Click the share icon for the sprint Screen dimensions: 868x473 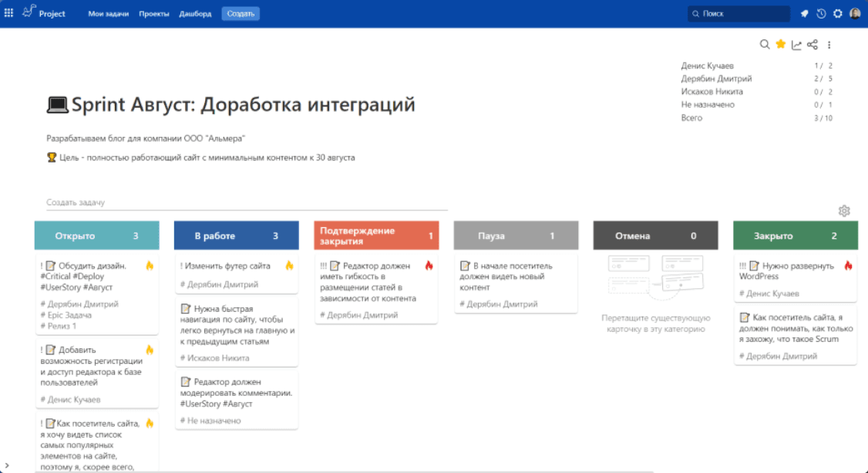pyautogui.click(x=812, y=45)
